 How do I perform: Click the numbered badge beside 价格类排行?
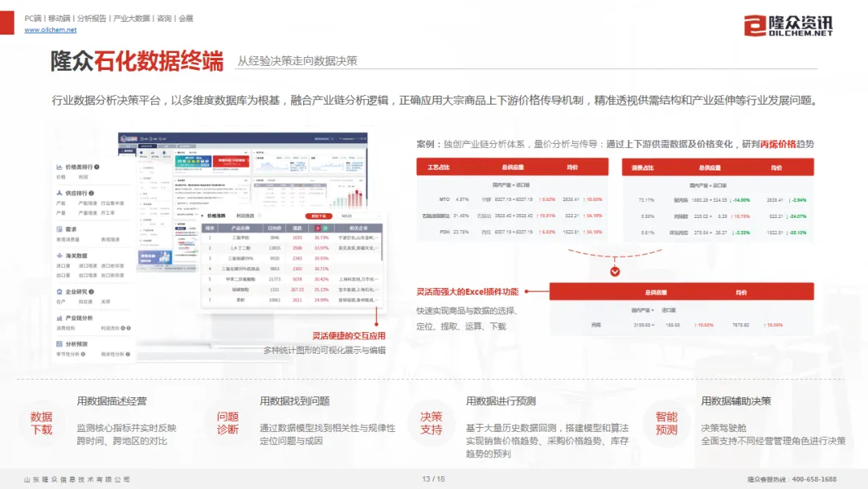tap(97, 166)
